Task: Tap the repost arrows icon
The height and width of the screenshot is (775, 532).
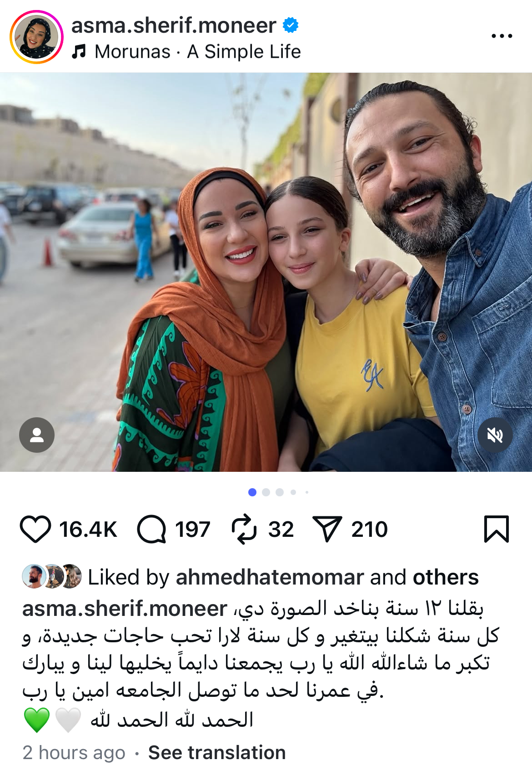Action: click(x=244, y=529)
